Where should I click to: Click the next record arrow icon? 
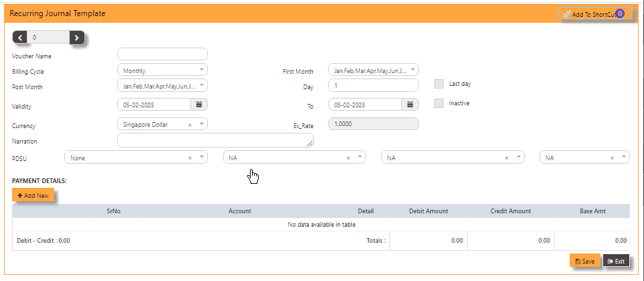pos(77,38)
